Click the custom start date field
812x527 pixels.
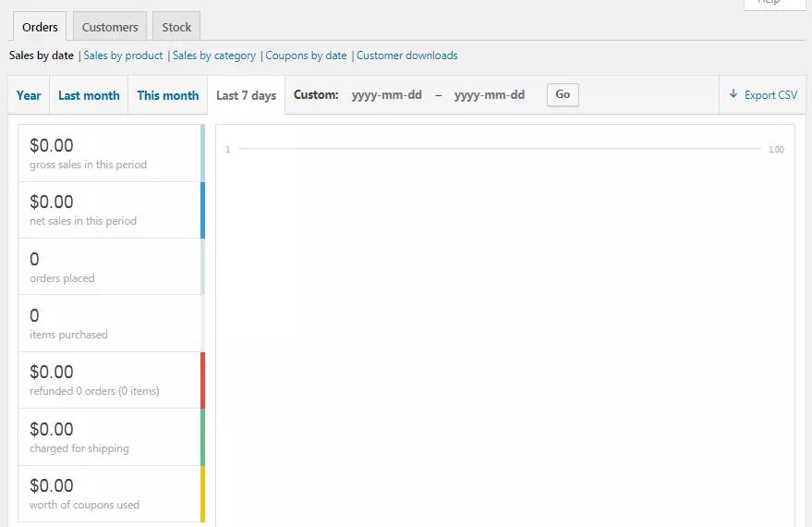pyautogui.click(x=387, y=95)
